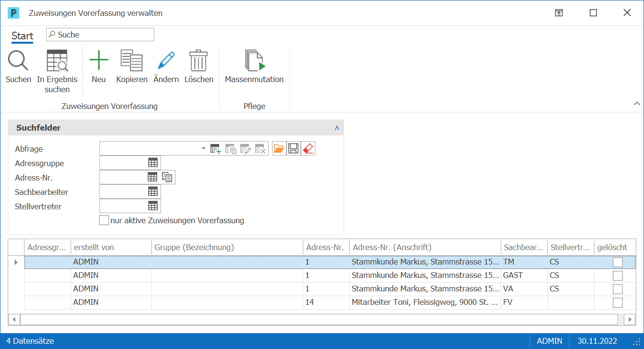
Task: Click the Ändern pencil icon
Action: pyautogui.click(x=166, y=61)
